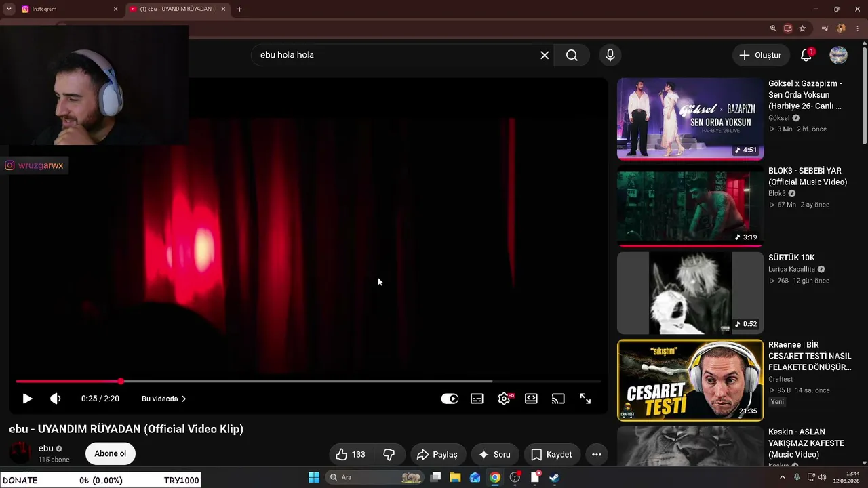Open the Göksel channel name link
868x488 pixels.
tap(779, 118)
